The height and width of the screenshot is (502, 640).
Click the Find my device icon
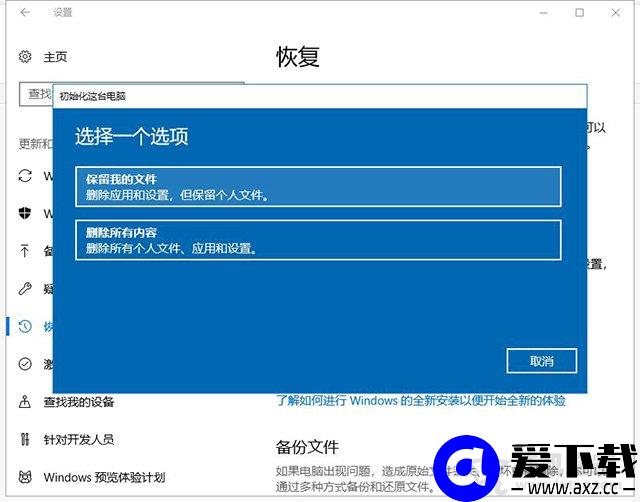25,402
